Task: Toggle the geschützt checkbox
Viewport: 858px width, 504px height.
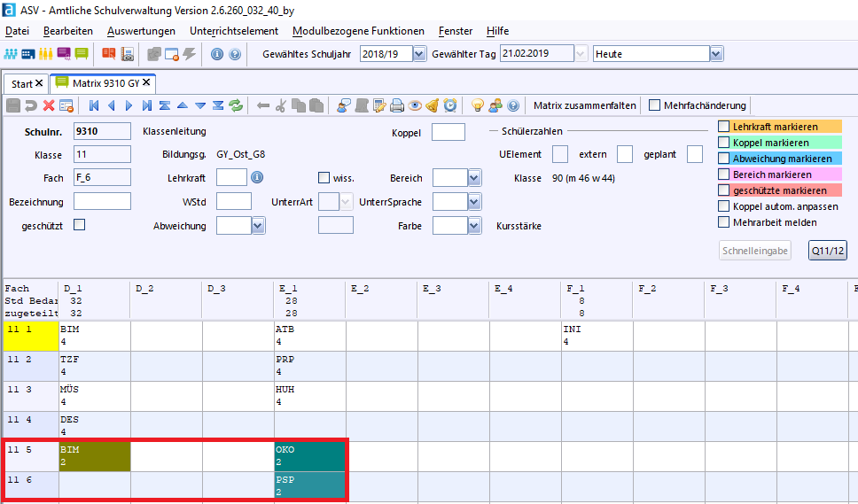Action: tap(80, 225)
